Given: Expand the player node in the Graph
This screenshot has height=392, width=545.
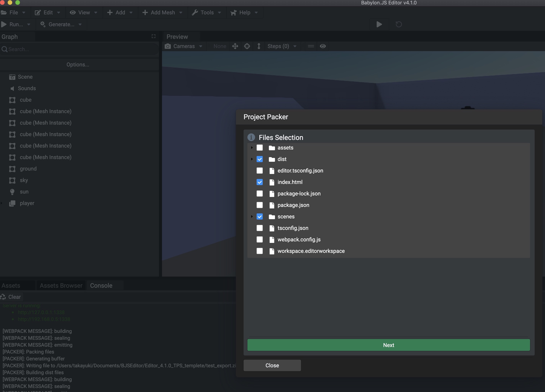Looking at the screenshot, I should [2, 203].
